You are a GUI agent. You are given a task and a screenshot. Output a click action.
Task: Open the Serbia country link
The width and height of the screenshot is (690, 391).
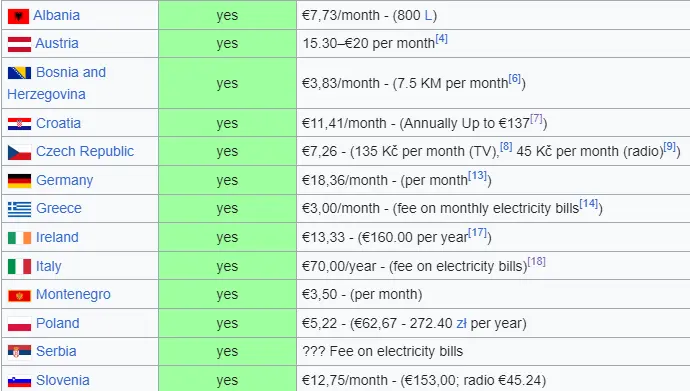point(56,351)
